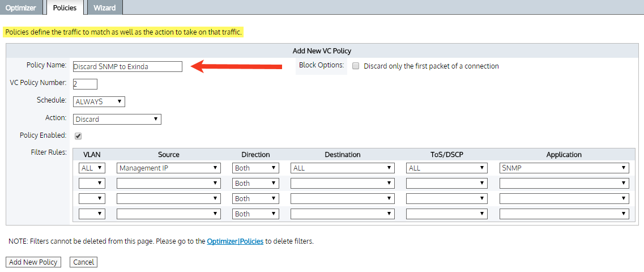Click the Policy Name text field

[x=127, y=66]
